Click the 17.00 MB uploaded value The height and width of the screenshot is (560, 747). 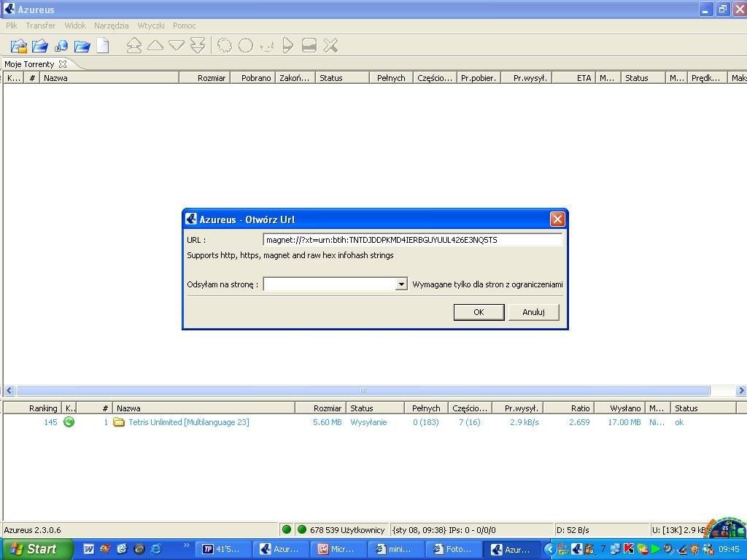(624, 422)
